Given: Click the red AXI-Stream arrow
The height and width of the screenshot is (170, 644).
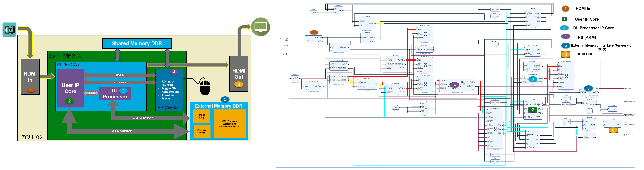Looking at the screenshot, I should (120, 82).
